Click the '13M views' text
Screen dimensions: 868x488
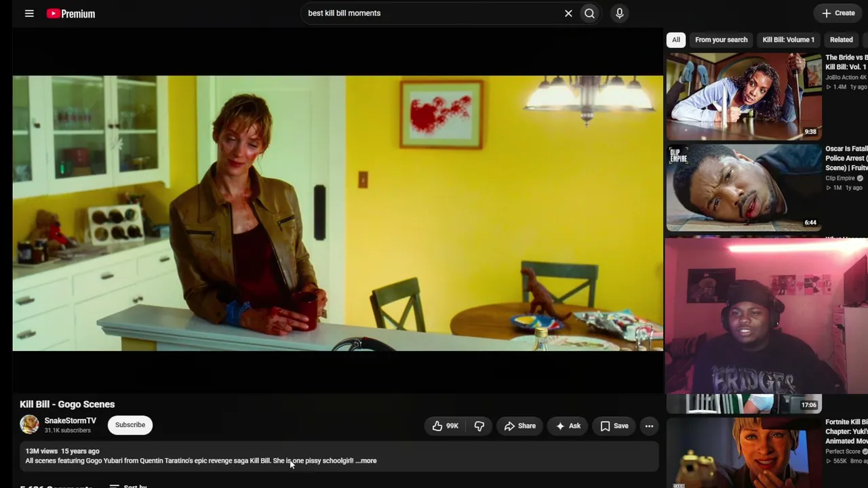click(41, 451)
